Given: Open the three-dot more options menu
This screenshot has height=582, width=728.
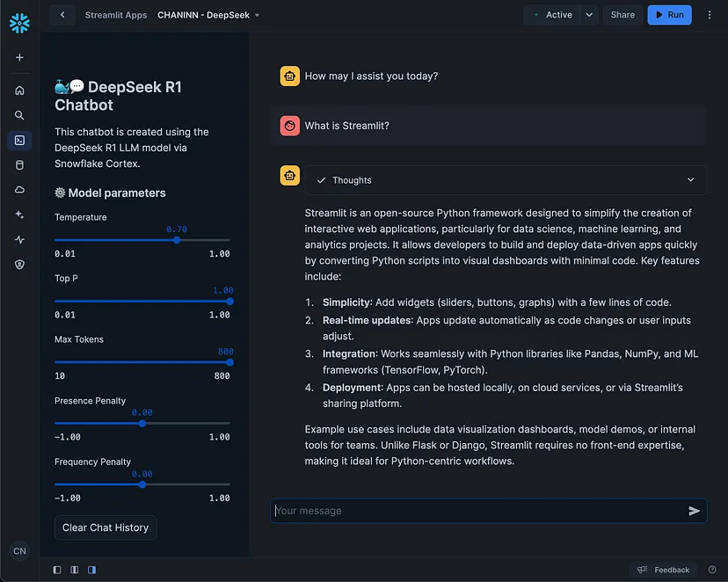Looking at the screenshot, I should 710,15.
